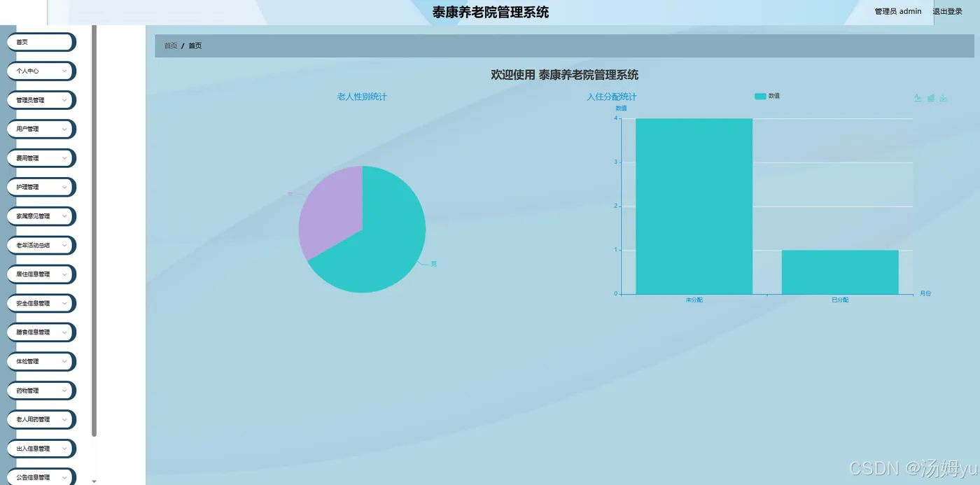
Task: Click the 未分配 x-axis label
Action: point(694,300)
